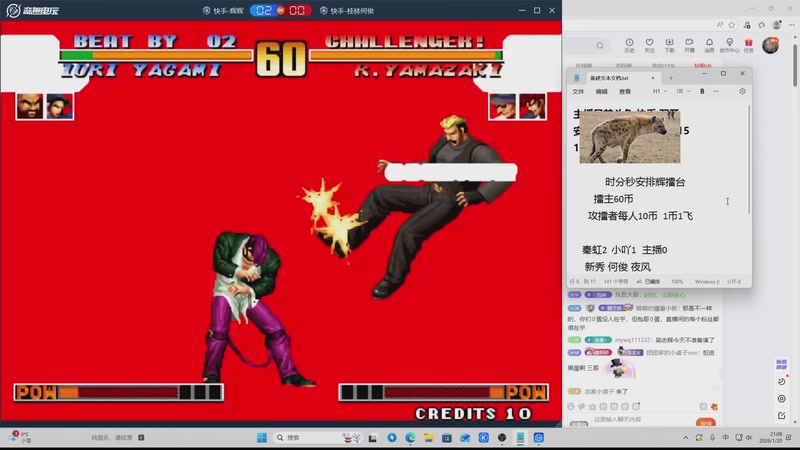Click Iori Yagami's health bar

(157, 55)
